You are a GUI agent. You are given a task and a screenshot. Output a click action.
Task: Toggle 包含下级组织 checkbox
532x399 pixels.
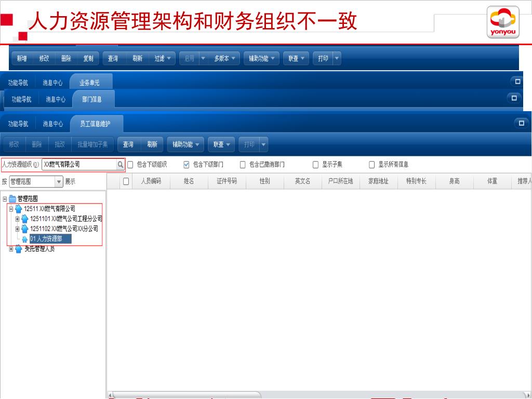[x=130, y=165]
